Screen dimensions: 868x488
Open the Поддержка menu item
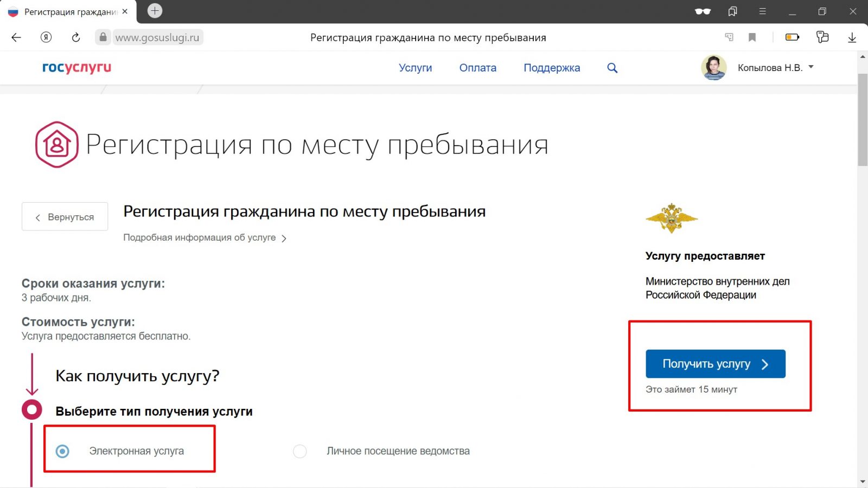coord(551,68)
